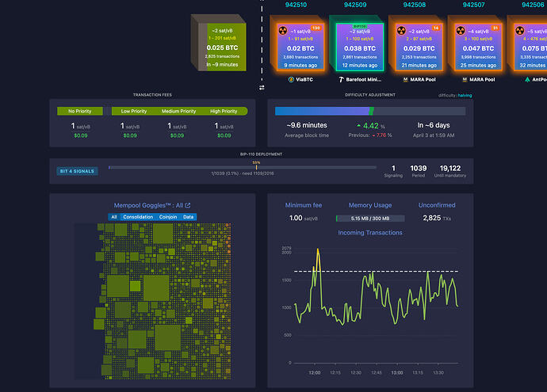Open block height 942507 link

pos(474,5)
